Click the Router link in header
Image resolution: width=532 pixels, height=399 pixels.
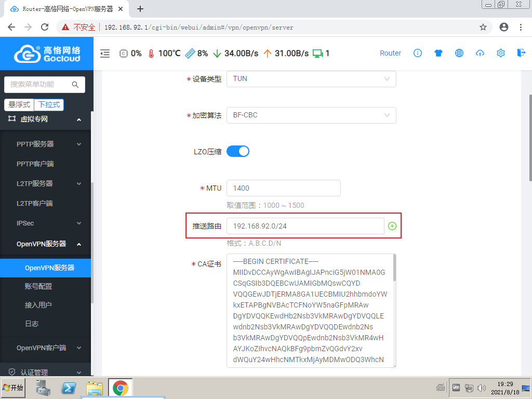[390, 53]
